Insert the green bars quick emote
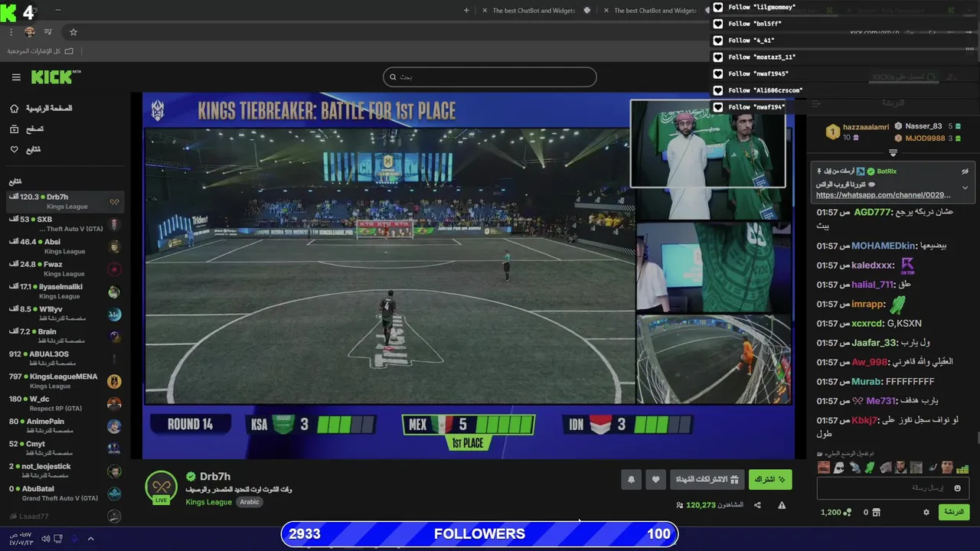This screenshot has width=980, height=551. 962,468
